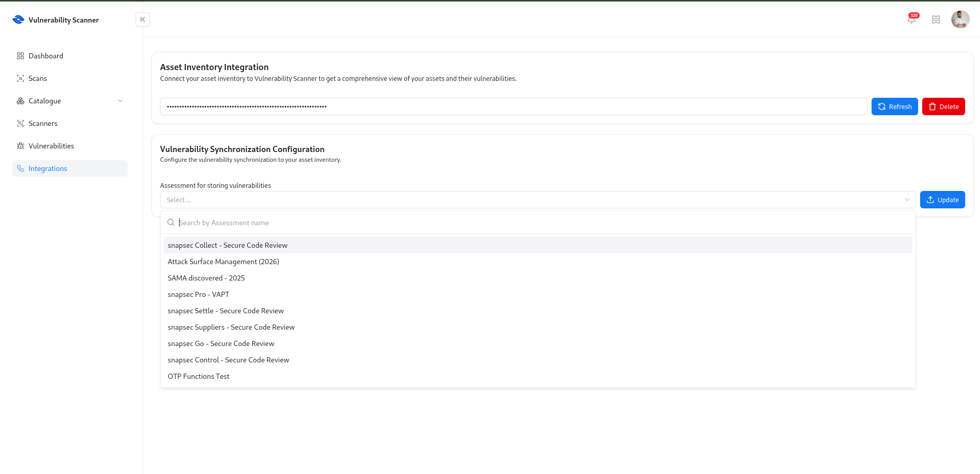Open the Integrations page
The image size is (980, 474).
(70, 168)
